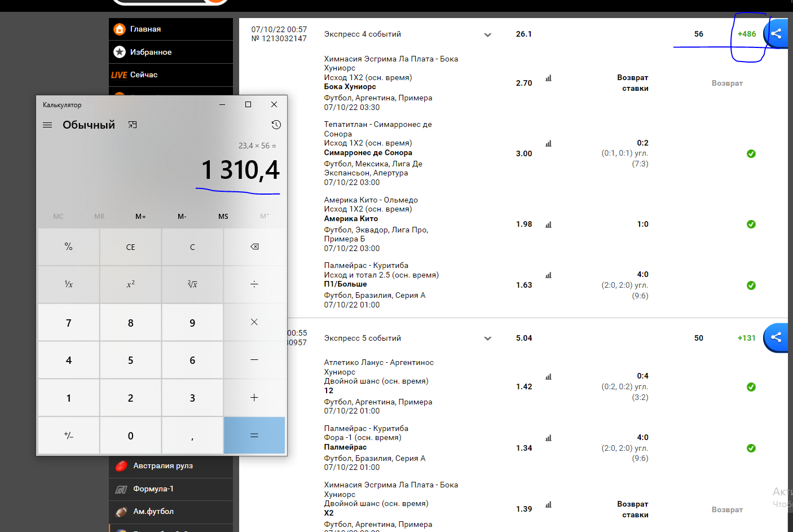Open Избранное in the sidebar

(171, 52)
